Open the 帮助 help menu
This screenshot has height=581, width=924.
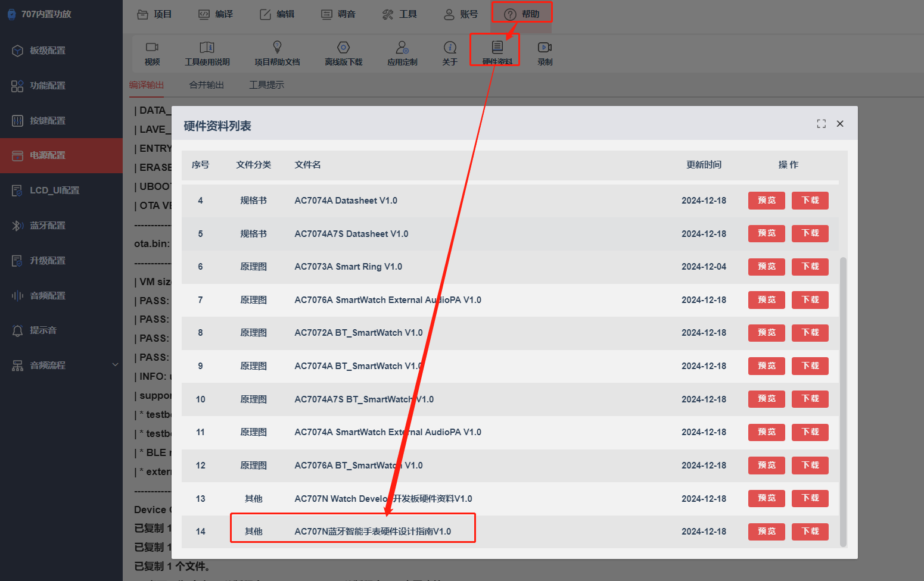(x=522, y=14)
